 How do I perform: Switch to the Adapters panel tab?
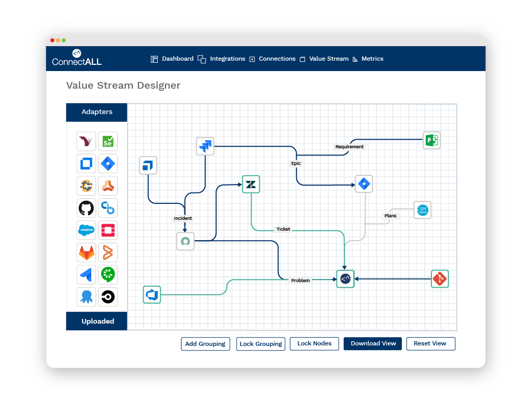click(96, 112)
